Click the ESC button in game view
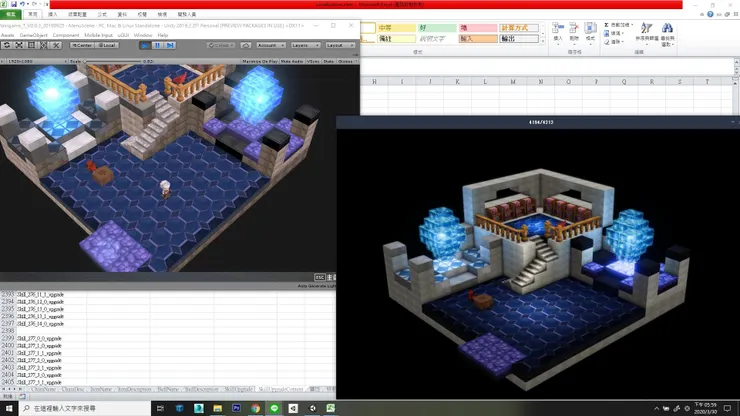 click(x=320, y=277)
